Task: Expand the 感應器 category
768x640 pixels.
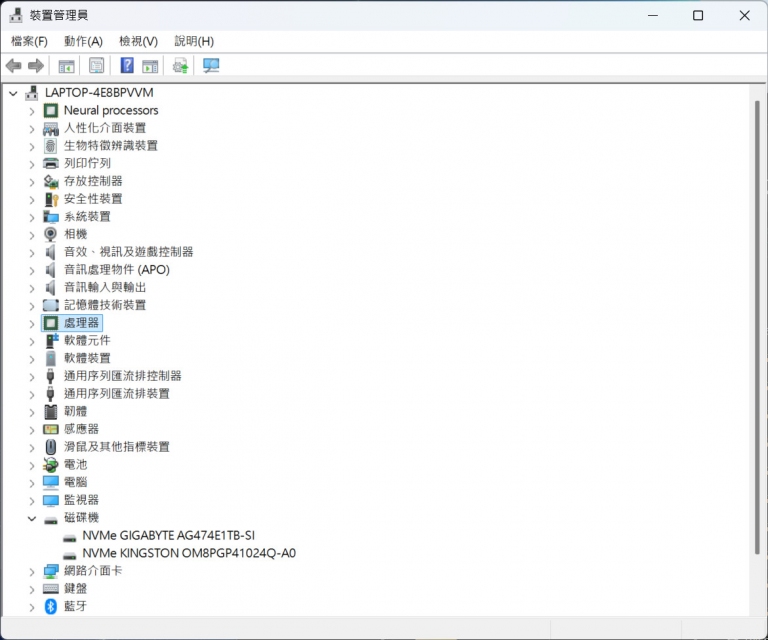Action: (x=32, y=430)
